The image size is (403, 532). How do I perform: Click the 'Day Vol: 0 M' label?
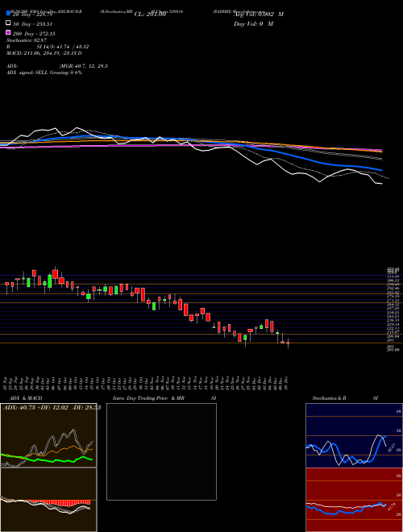coord(253,23)
